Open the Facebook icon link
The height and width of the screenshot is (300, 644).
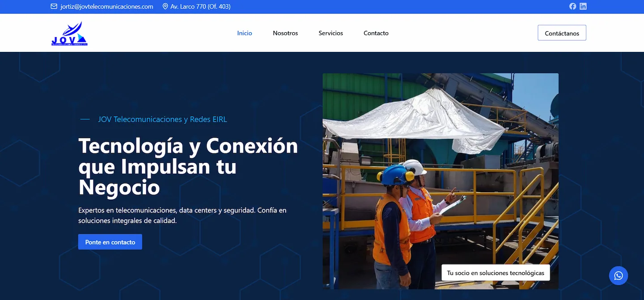[572, 6]
